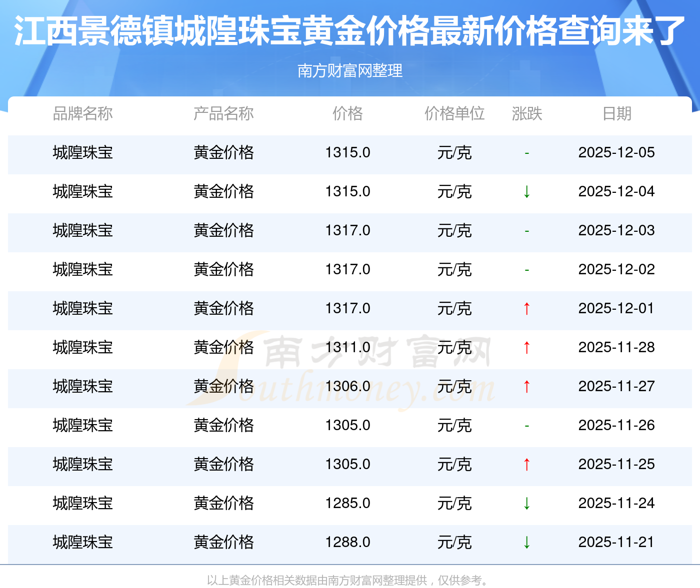700x588 pixels.
Task: Click the green down arrow for 2025-11-24
Action: pos(526,503)
